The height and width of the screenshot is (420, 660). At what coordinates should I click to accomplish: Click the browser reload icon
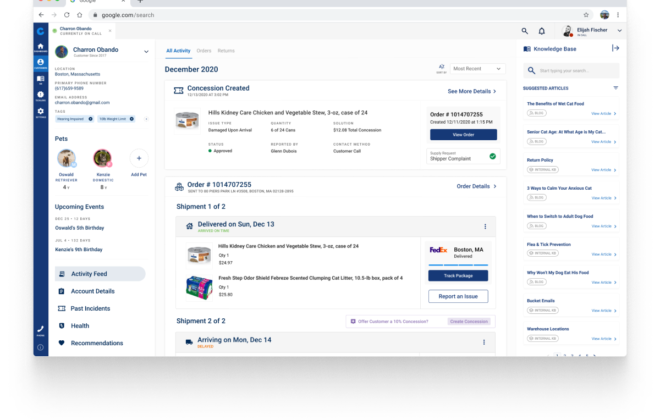[x=67, y=15]
